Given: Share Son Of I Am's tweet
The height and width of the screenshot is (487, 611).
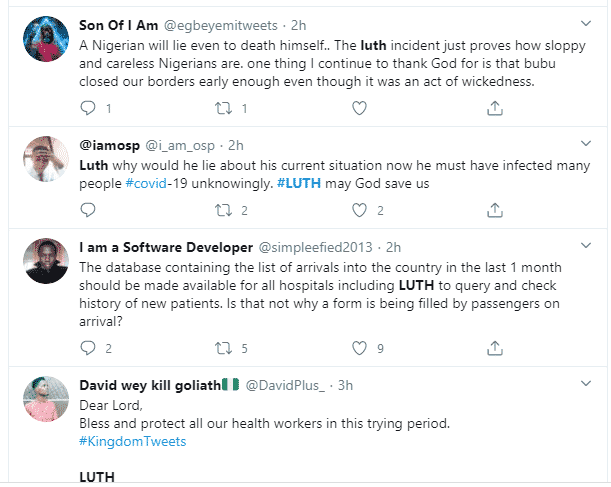Looking at the screenshot, I should click(494, 108).
